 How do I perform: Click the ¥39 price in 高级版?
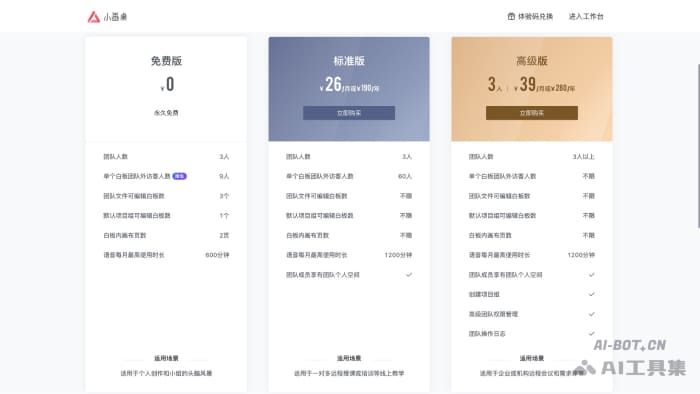[x=525, y=84]
